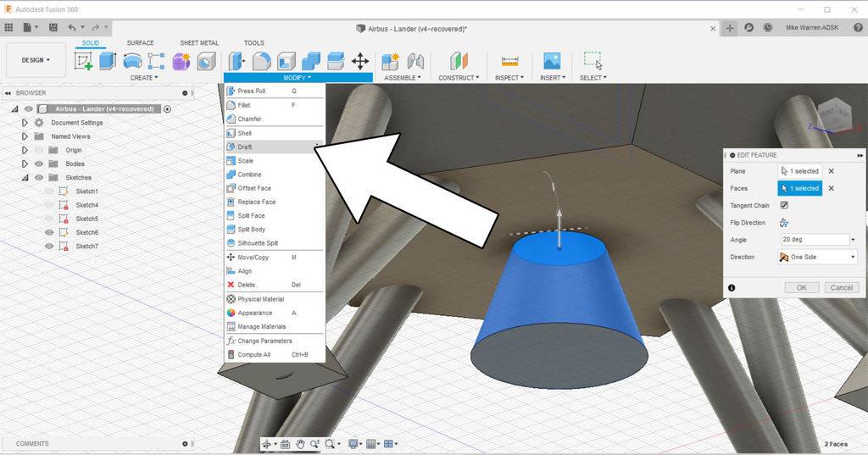The height and width of the screenshot is (455, 868).
Task: Select the Move/Copy arrows toolbar icon
Action: coord(359,61)
